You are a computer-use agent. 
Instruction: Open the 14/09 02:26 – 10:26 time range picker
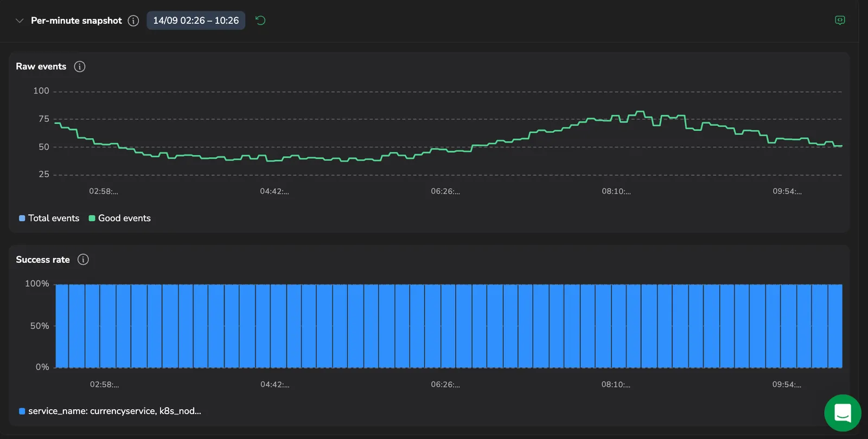[196, 21]
